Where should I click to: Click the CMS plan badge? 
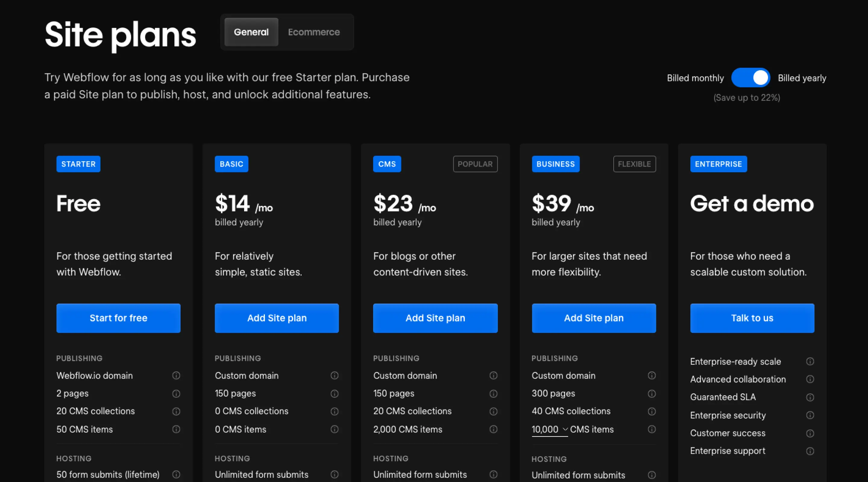[387, 164]
